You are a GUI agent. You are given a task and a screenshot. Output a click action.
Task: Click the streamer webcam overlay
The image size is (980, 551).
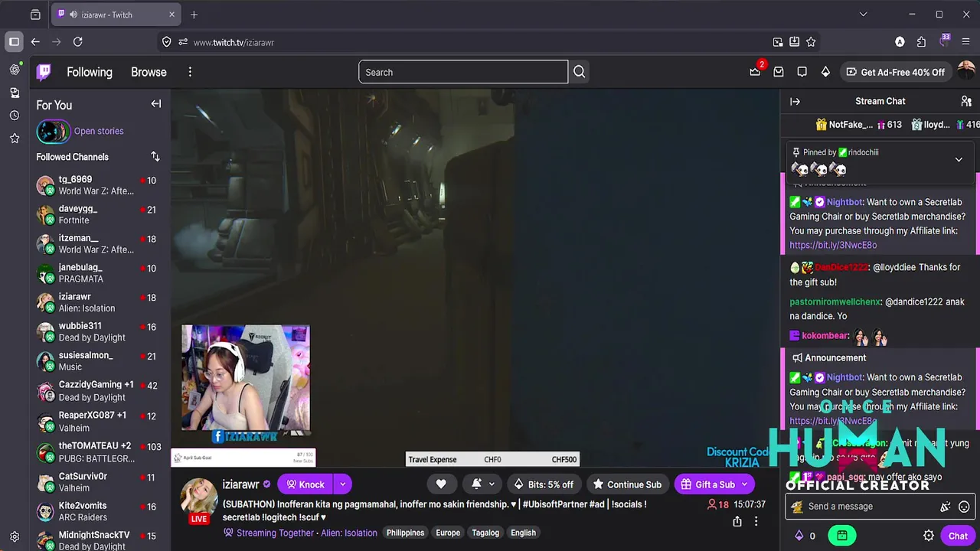click(x=246, y=378)
